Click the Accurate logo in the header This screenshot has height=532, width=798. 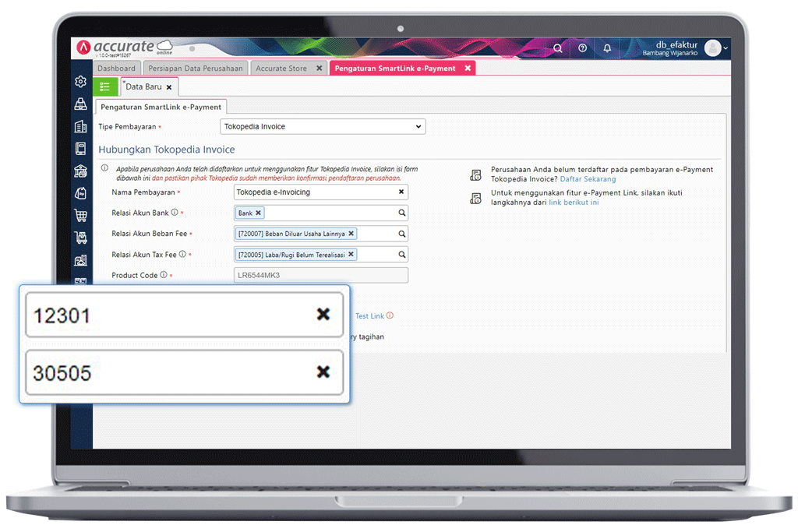(124, 48)
